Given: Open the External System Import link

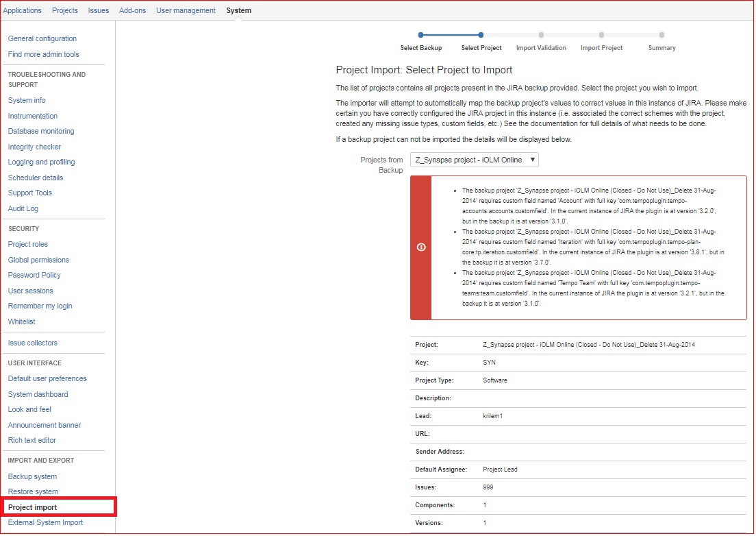Looking at the screenshot, I should point(45,522).
